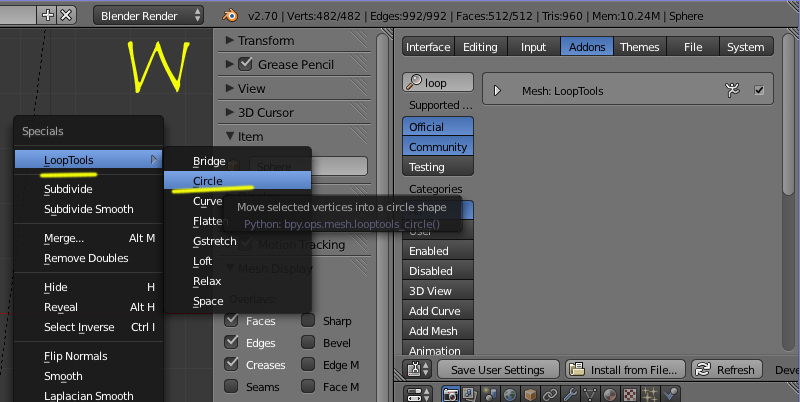Toggle the Official support level filter
This screenshot has width=800, height=402.
(438, 127)
